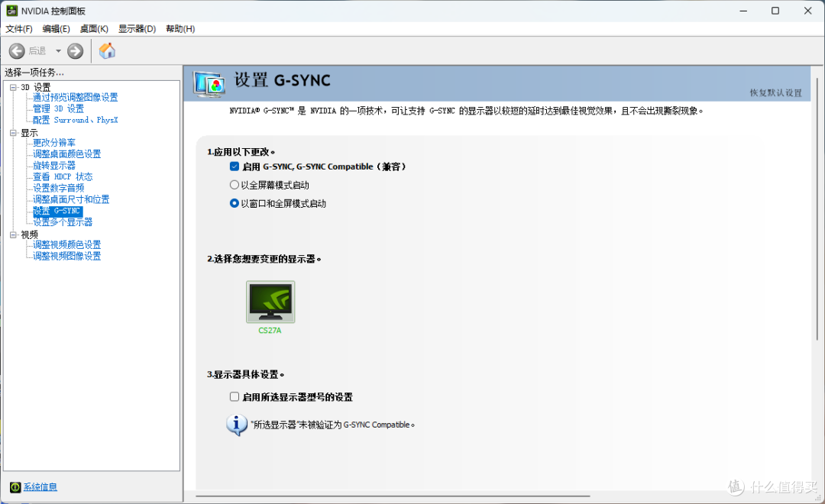Open 调整视频颜色设置 page
The image size is (825, 504).
(66, 244)
